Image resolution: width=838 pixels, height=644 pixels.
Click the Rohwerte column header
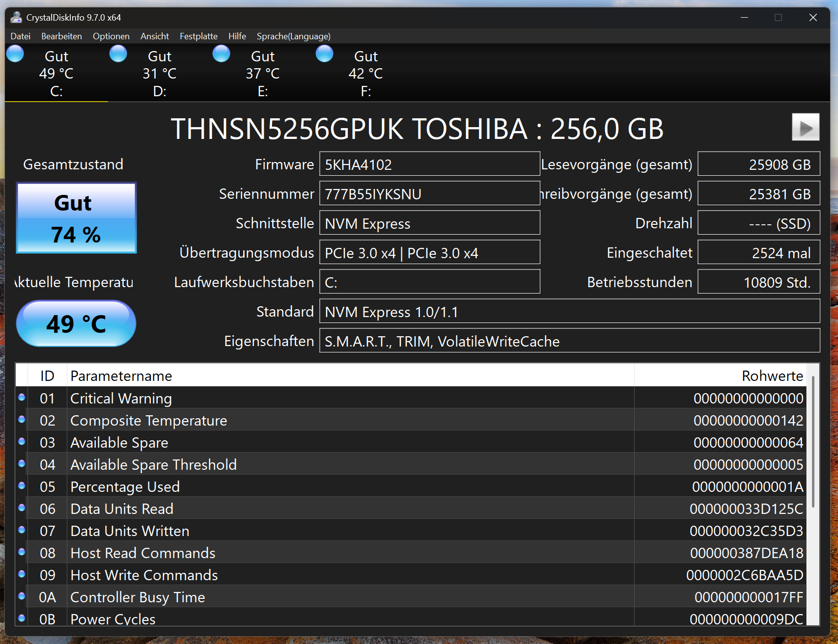720,376
